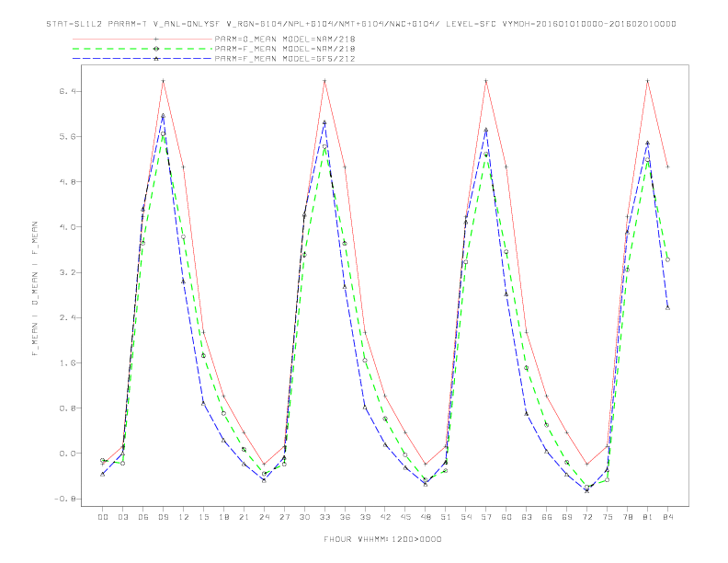
Task: Click the vertical y-axis label F_MEAN | O_MEAN | F_MEAN
Action: pos(35,289)
